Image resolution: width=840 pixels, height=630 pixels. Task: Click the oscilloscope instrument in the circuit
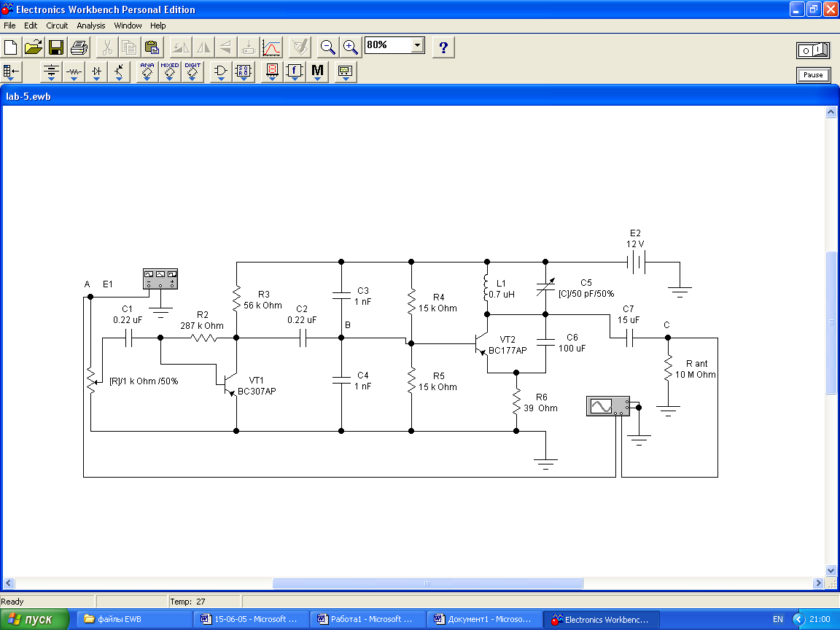[x=608, y=406]
